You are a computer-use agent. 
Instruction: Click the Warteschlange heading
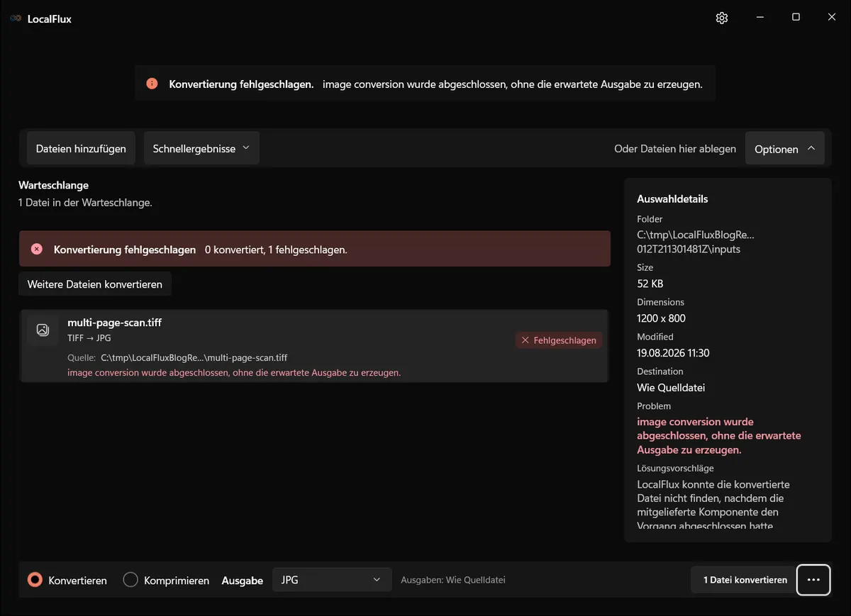(54, 185)
